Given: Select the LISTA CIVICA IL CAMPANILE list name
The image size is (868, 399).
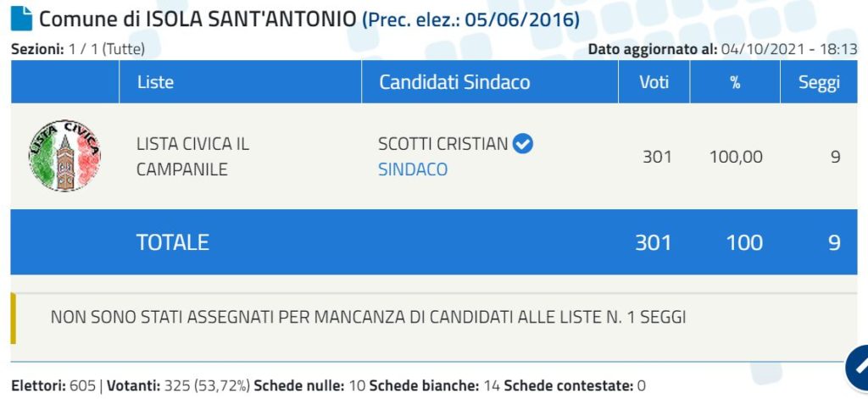Looking at the screenshot, I should pos(192,157).
